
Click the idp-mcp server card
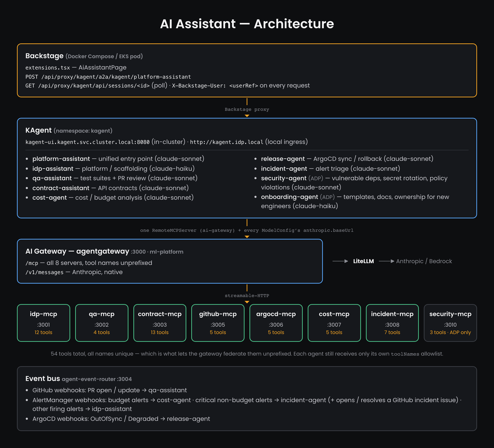click(43, 323)
